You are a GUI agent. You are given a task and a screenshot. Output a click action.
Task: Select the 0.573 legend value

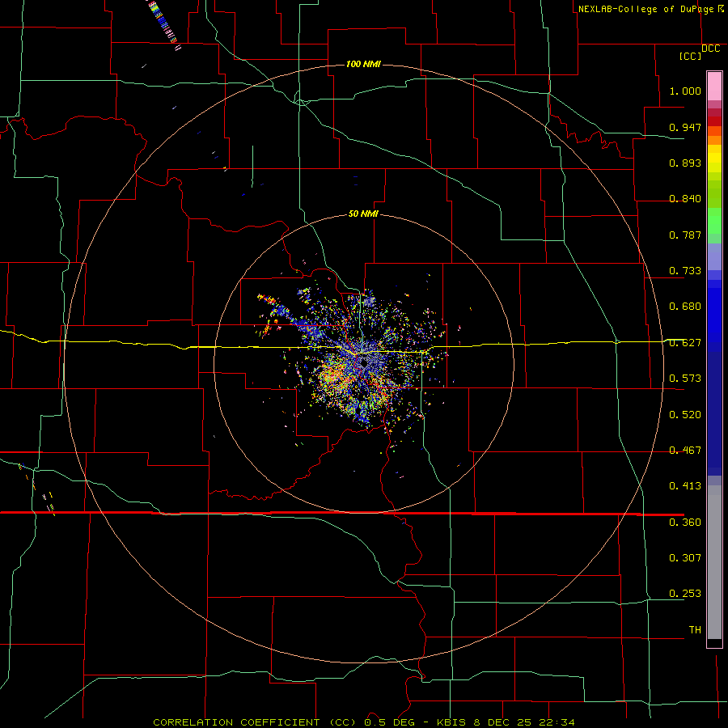(x=685, y=379)
